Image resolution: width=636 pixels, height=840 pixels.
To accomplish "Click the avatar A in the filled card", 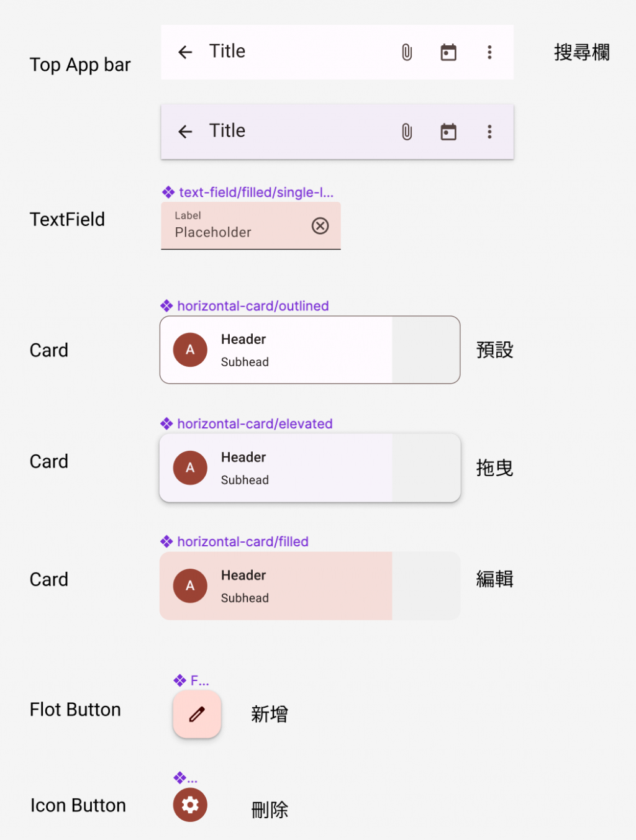I will [190, 585].
